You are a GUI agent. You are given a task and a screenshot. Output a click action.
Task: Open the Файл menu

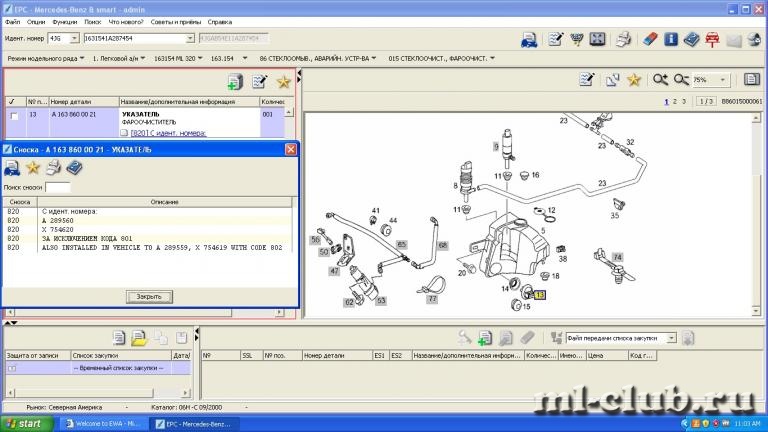click(13, 22)
